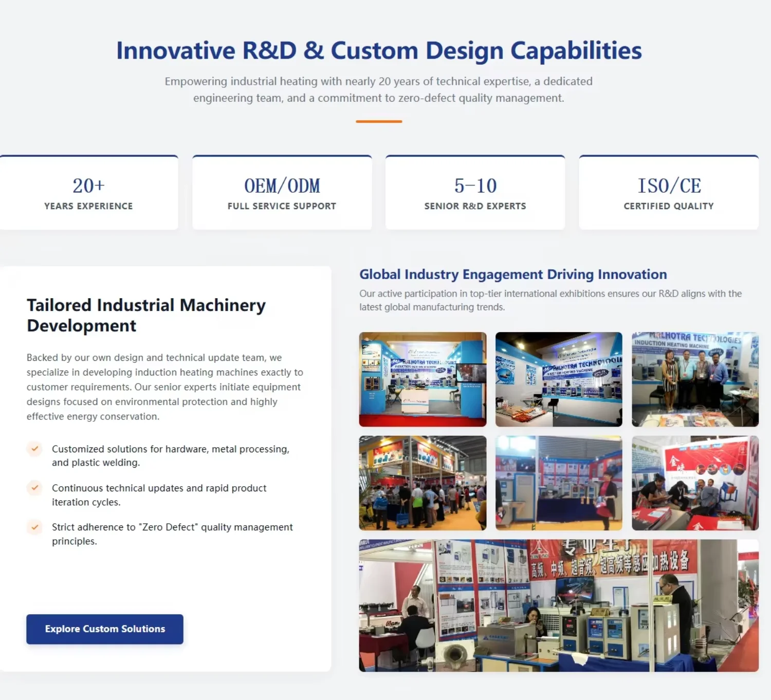Click the 'Tailored Industrial Machinery Development' heading
Image resolution: width=771 pixels, height=700 pixels.
click(146, 315)
